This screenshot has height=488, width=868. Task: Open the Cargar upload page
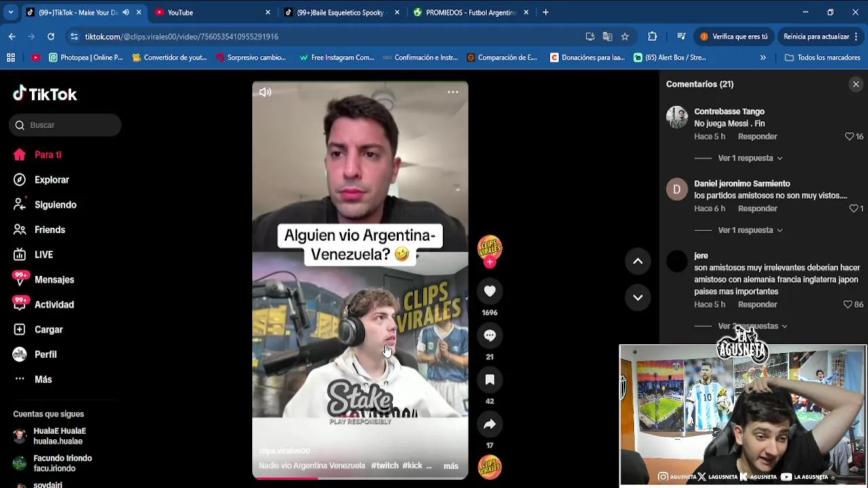click(39, 329)
